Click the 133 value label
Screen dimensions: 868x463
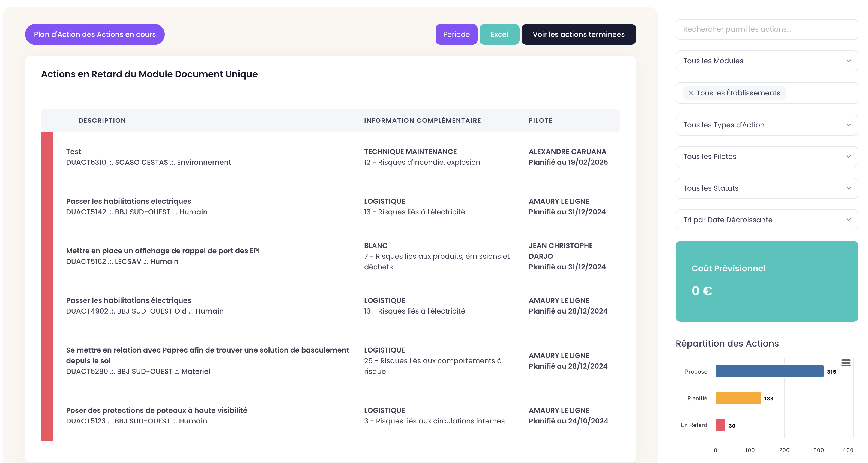(769, 399)
